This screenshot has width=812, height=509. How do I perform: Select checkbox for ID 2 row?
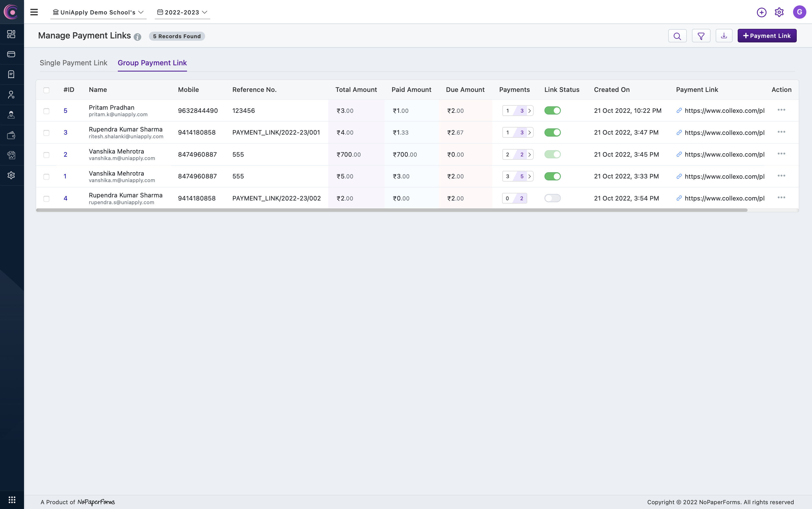46,155
